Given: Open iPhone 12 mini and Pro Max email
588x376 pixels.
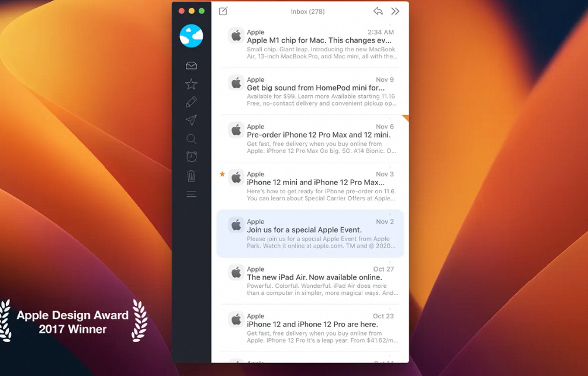Looking at the screenshot, I should (x=310, y=186).
